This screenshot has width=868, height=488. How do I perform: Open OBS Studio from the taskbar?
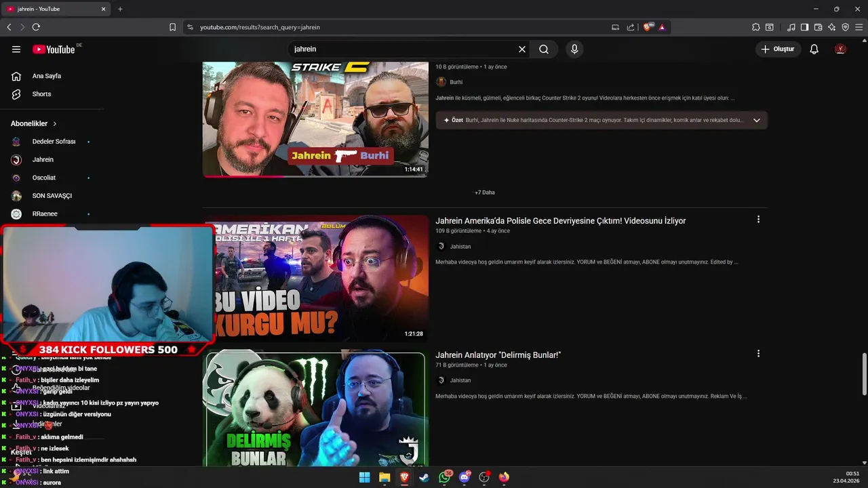[484, 477]
